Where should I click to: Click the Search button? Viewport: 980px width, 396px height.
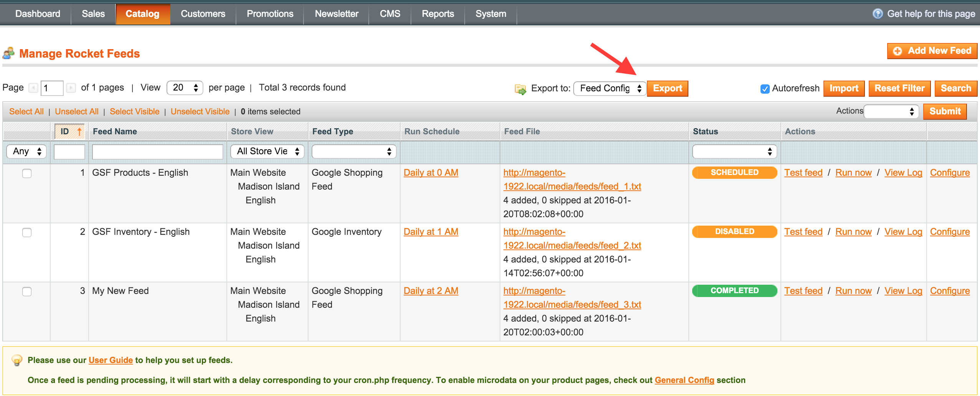[956, 89]
